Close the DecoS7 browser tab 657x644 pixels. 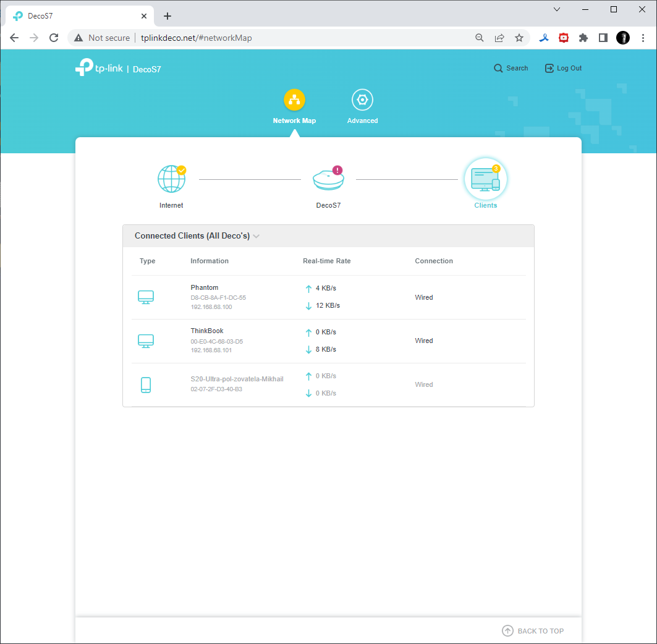tap(144, 16)
